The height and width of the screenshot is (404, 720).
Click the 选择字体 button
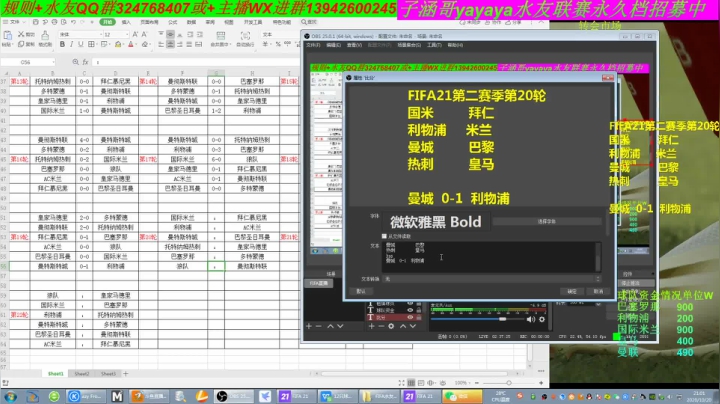click(546, 221)
